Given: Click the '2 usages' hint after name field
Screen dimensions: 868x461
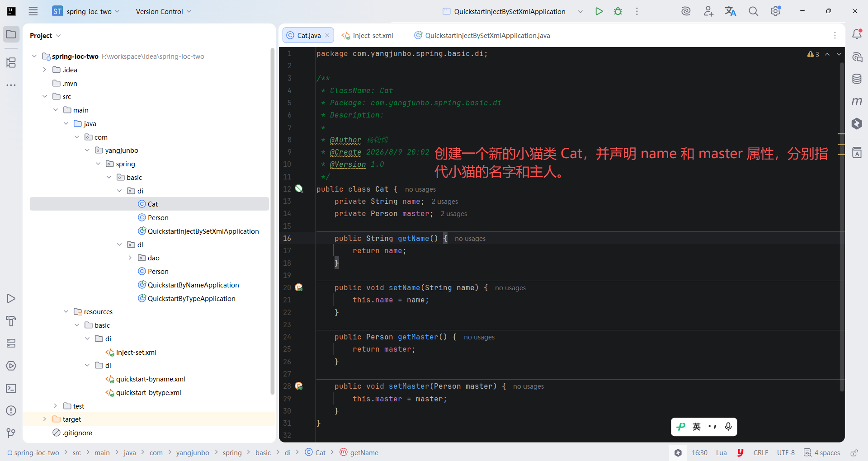Looking at the screenshot, I should tap(445, 202).
